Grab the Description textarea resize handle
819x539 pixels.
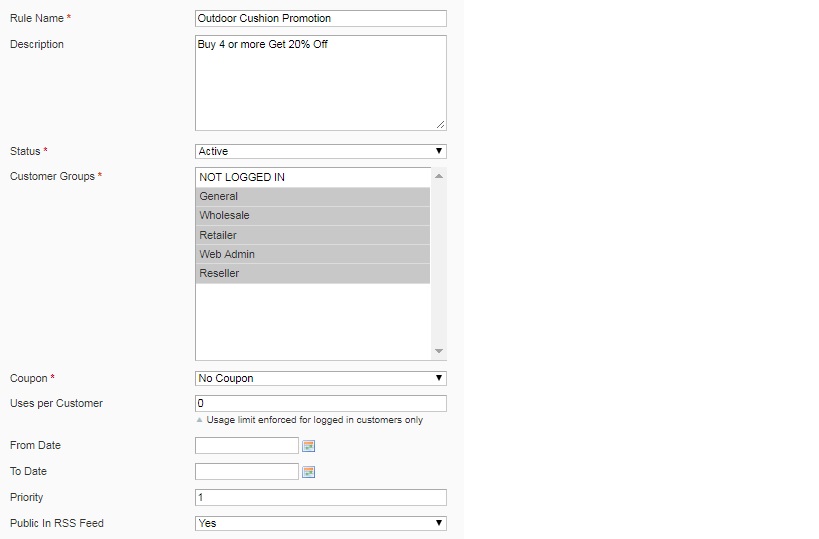tap(441, 125)
